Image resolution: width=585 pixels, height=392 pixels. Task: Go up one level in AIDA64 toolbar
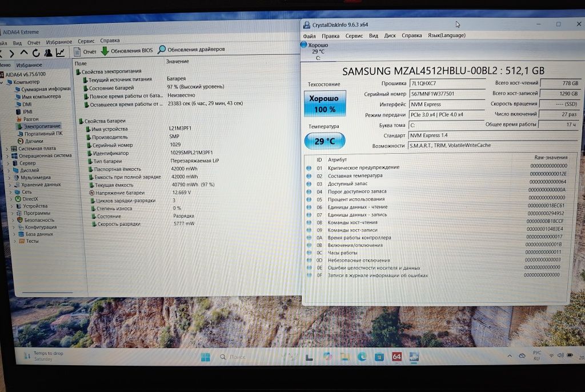(24, 53)
